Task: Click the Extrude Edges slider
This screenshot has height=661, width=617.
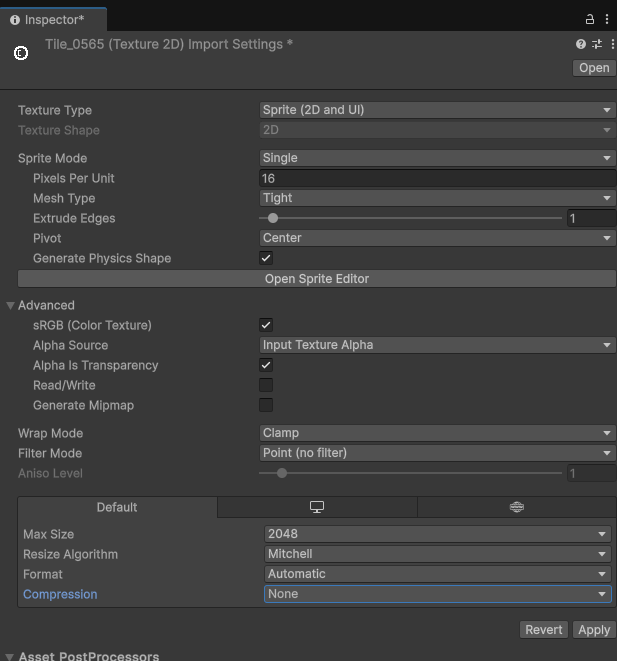Action: coord(410,218)
